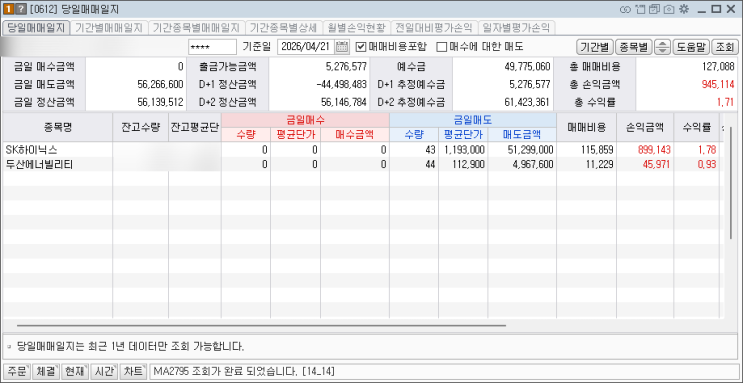743x383 pixels.
Task: Click the 잔고평균단 column header
Action: point(195,127)
